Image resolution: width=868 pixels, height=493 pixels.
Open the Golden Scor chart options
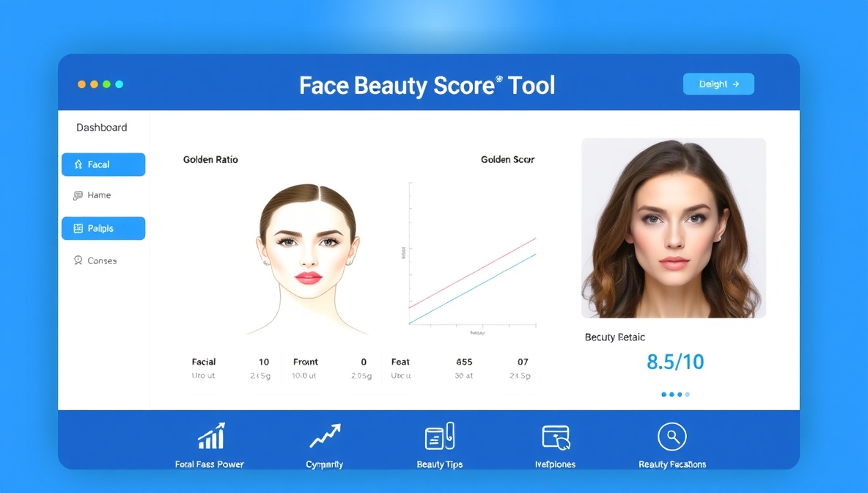(507, 159)
